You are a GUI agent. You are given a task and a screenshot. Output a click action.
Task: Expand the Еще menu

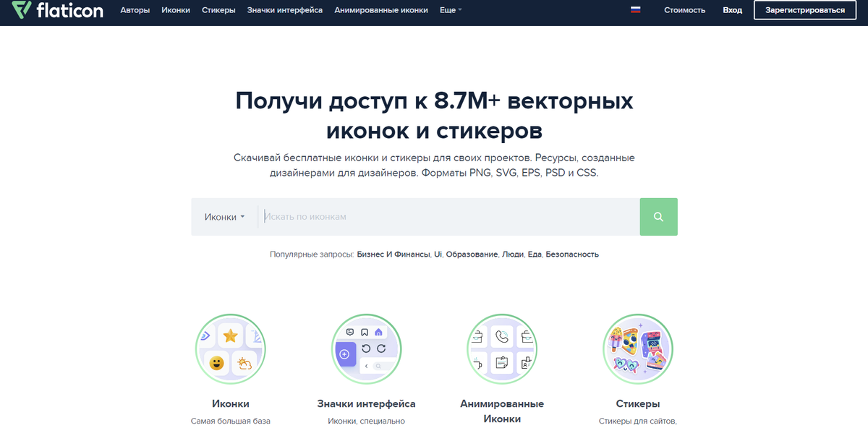(450, 10)
